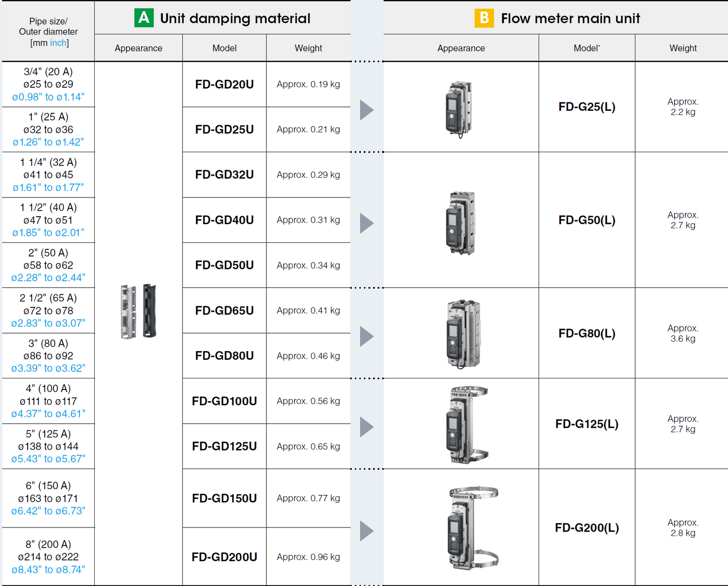Click the green A badge icon

coord(144,18)
